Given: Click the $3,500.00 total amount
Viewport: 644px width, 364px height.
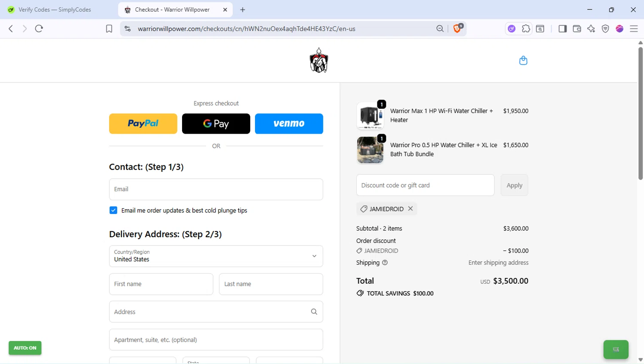Looking at the screenshot, I should point(510,281).
